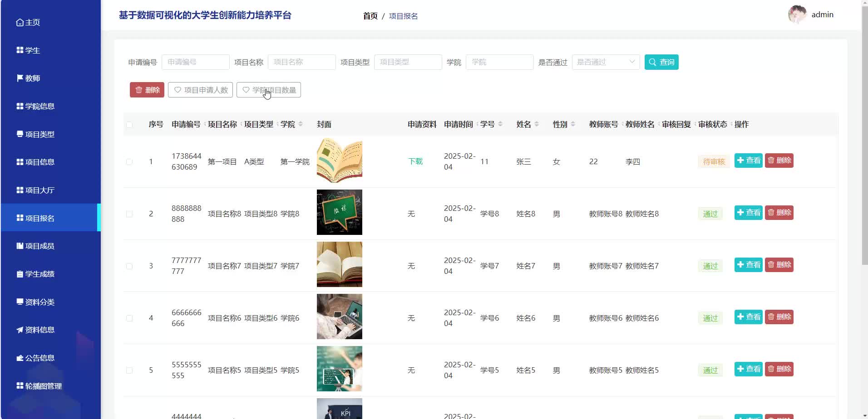Open the 教师 sidebar item
Viewport: 868px width, 419px height.
click(x=28, y=78)
